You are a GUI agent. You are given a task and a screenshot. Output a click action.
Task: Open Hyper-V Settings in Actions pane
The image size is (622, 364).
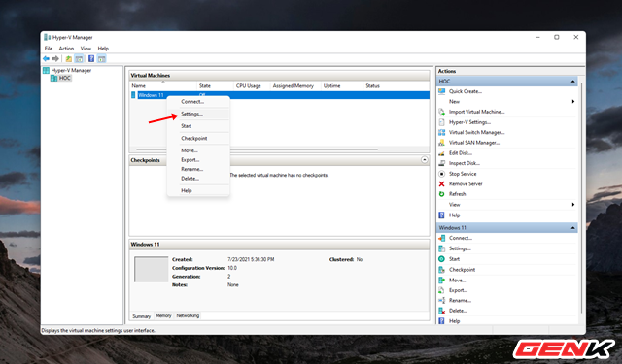pos(469,122)
